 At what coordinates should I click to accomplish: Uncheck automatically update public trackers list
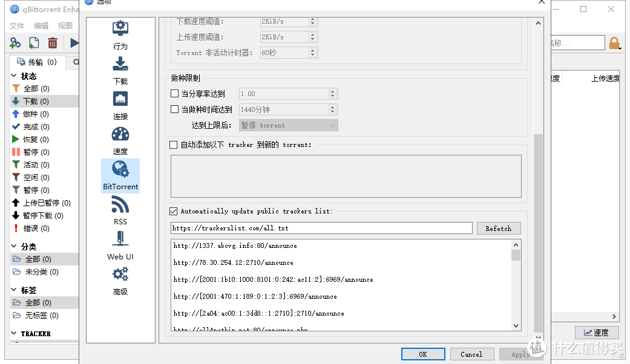(173, 210)
